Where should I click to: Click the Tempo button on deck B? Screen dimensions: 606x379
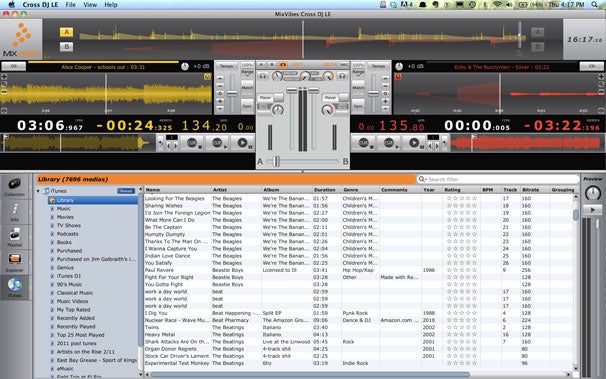click(x=378, y=66)
